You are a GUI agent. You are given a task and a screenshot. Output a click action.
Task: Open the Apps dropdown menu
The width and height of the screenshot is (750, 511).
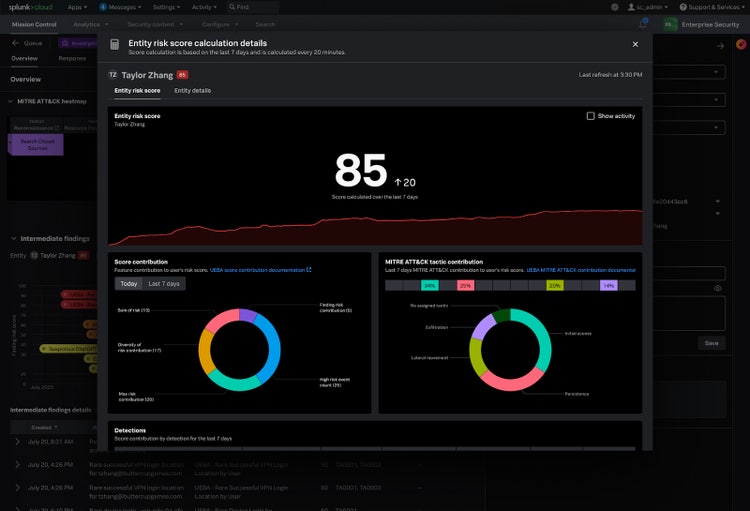[x=78, y=7]
